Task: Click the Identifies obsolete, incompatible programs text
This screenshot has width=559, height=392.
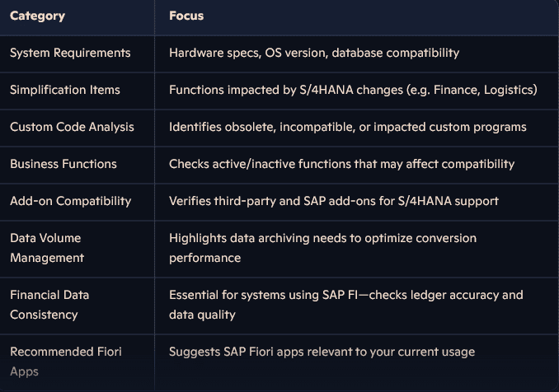Action: 348,127
